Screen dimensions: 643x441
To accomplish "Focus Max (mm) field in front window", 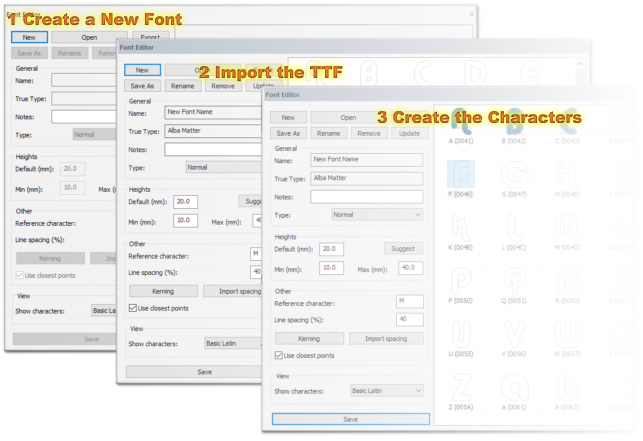I will coord(410,267).
